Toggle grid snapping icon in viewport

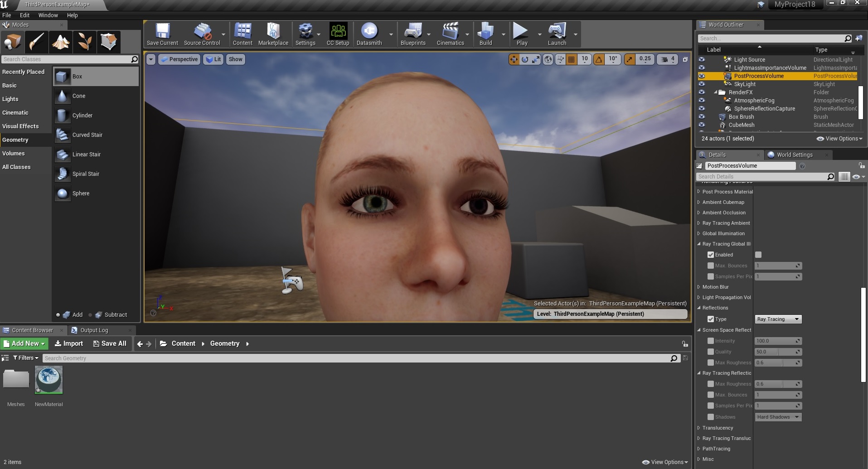(571, 59)
